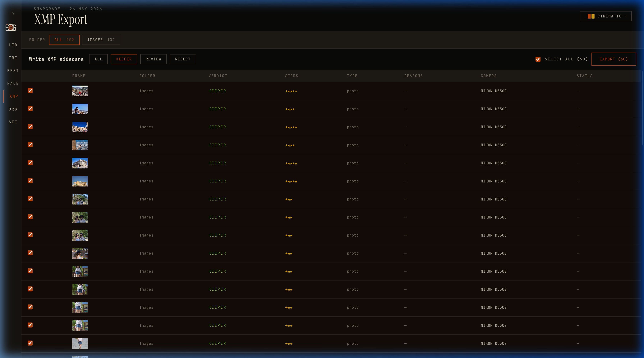Screen dimensions: 644x358
Task: Open the ORG sidebar section
Action: click(x=13, y=109)
